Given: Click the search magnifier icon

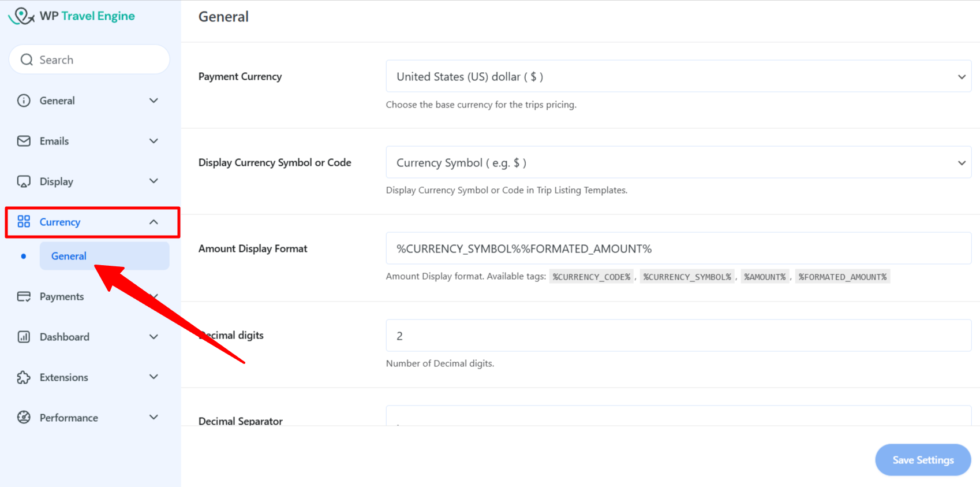Looking at the screenshot, I should coord(27,59).
